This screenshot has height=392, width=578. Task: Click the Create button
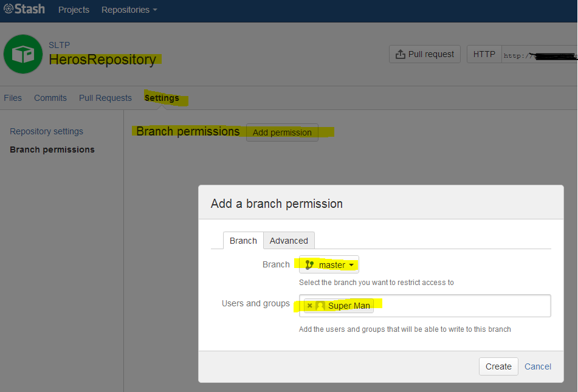tap(498, 366)
